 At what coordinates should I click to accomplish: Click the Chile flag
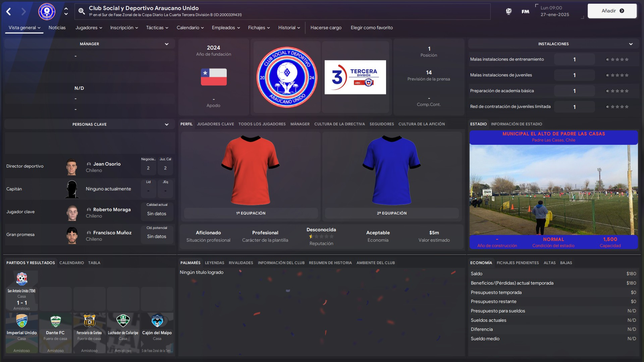point(214,77)
